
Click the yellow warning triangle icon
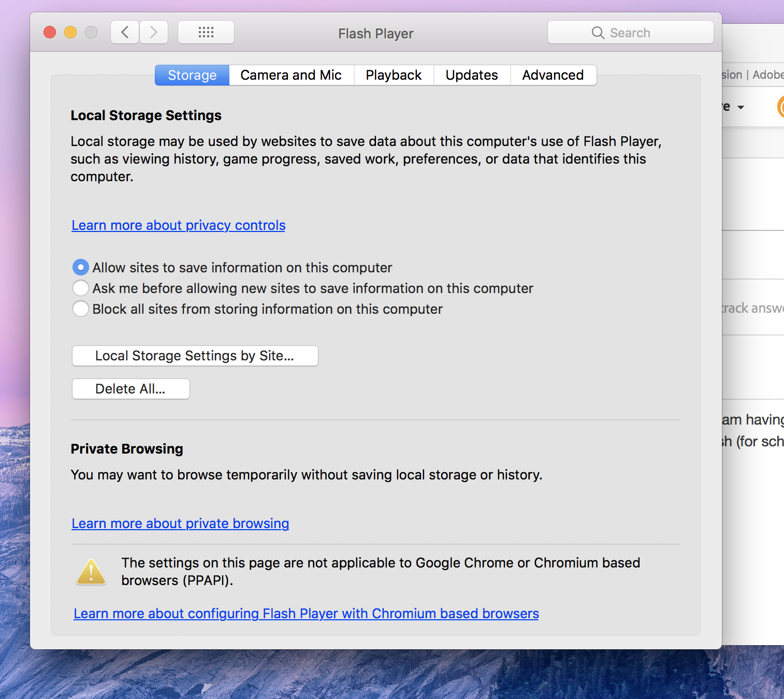91,572
